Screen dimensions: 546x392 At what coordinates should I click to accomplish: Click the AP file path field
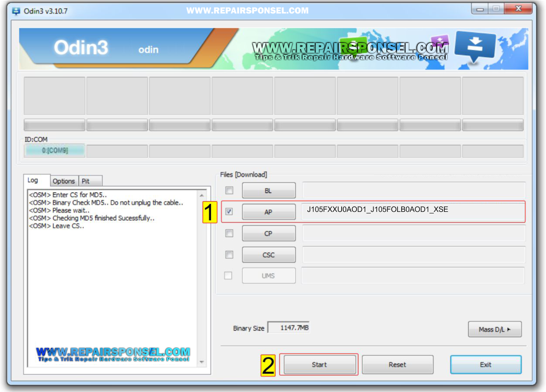[414, 212]
